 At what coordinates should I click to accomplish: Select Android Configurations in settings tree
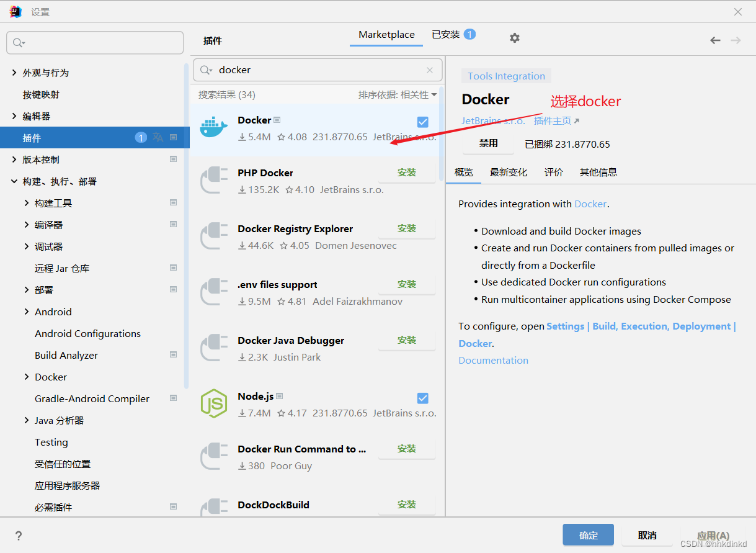coord(87,333)
